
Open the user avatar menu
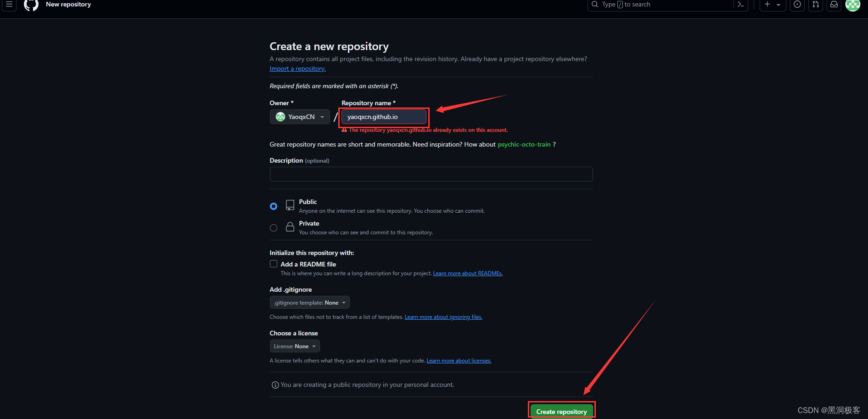click(853, 5)
